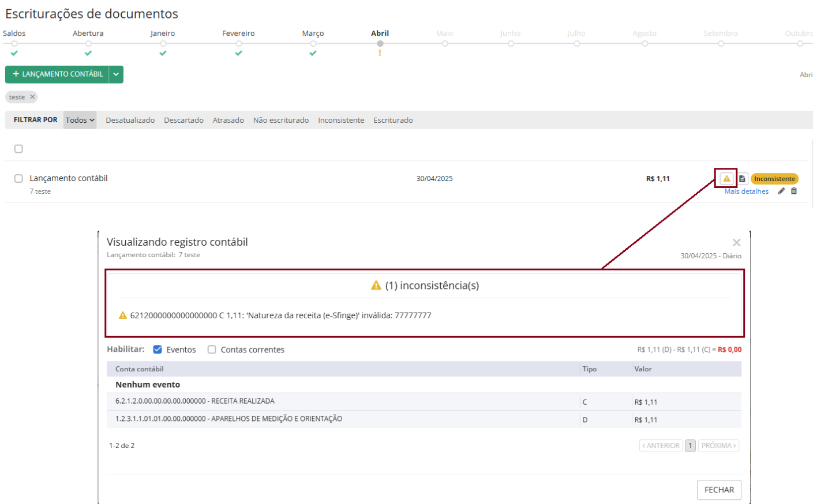Click the Valor column header
The image size is (817, 504).
pos(643,369)
